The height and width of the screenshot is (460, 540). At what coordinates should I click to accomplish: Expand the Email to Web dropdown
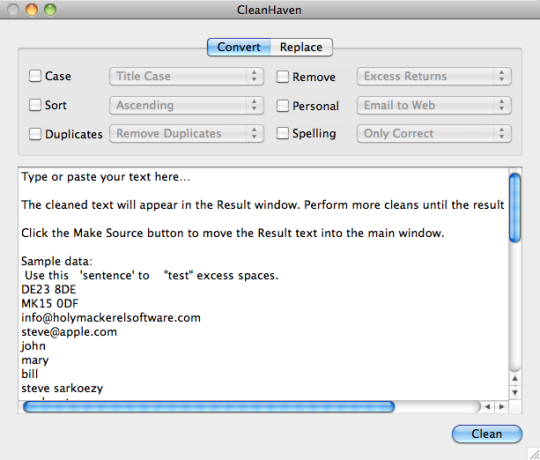[434, 105]
